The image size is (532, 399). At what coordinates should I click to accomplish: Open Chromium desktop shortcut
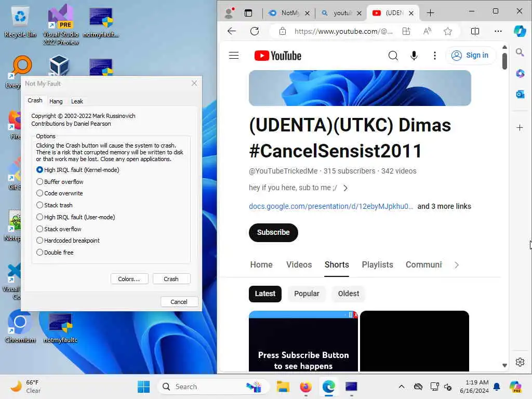(x=20, y=326)
